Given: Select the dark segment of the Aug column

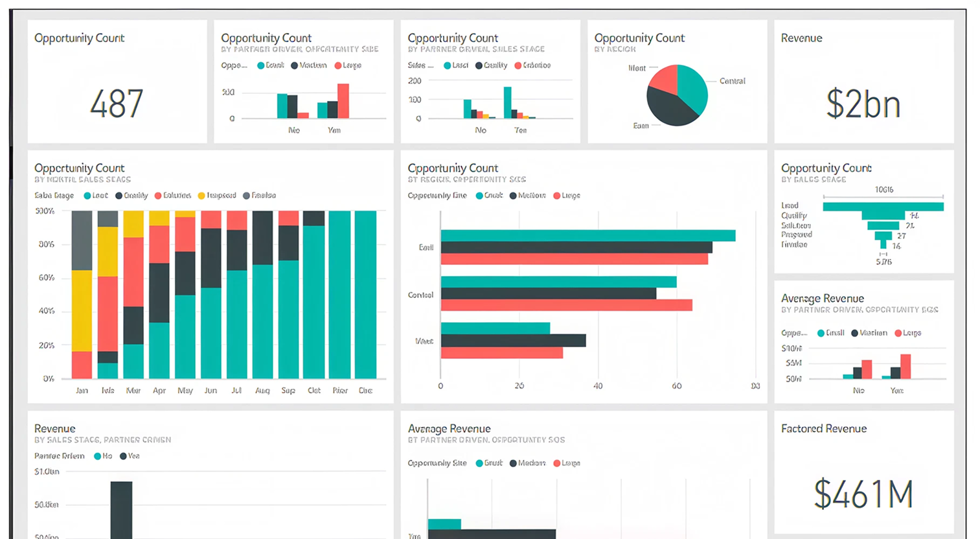Looking at the screenshot, I should tap(263, 238).
